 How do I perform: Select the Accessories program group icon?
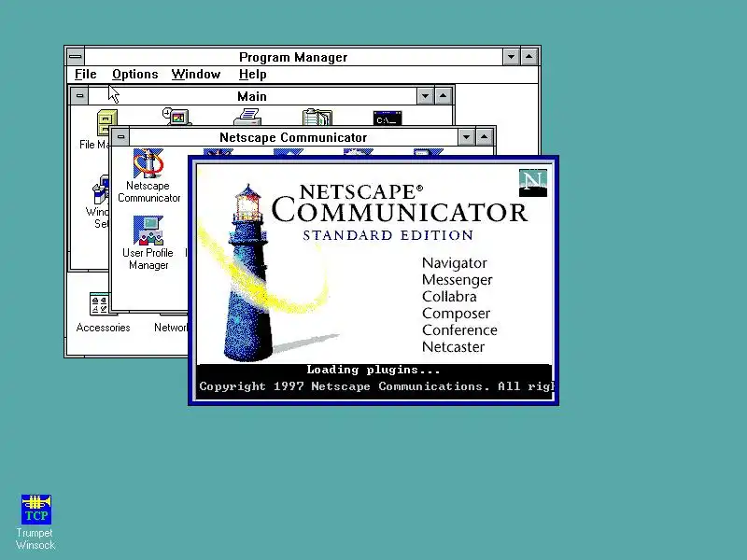click(x=100, y=303)
